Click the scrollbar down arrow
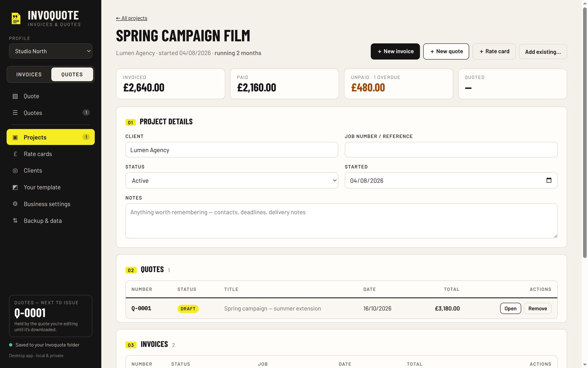The image size is (588, 368). point(585,364)
